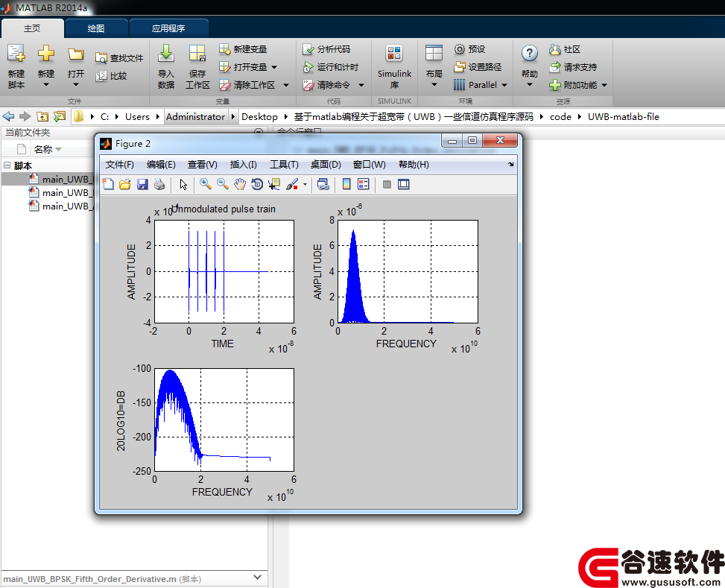This screenshot has height=588, width=725.
Task: Select the Brush data tool
Action: point(292,185)
